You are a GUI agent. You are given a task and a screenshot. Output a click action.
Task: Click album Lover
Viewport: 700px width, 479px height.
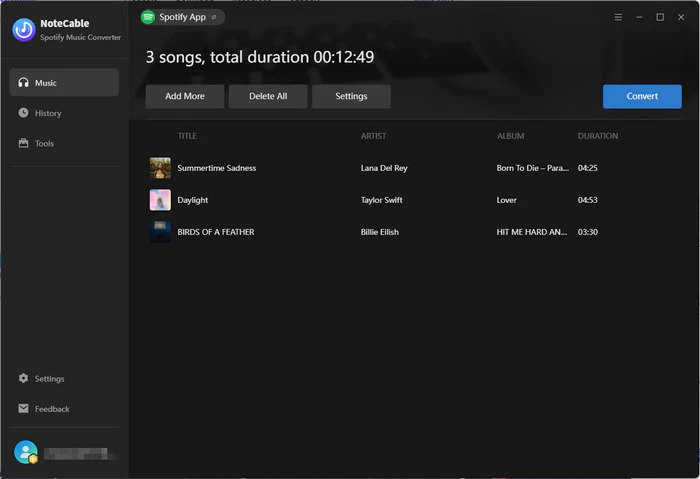506,200
